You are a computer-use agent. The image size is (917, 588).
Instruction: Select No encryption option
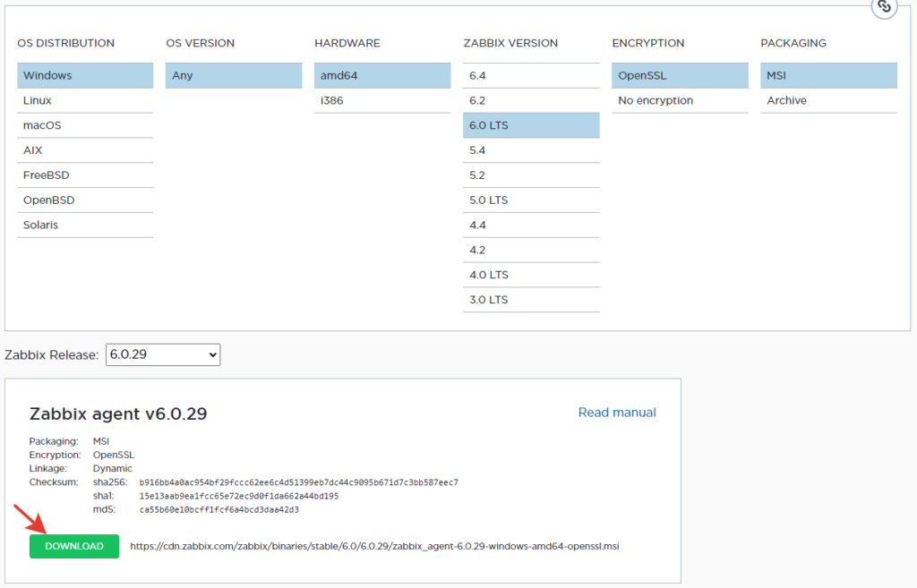(681, 100)
